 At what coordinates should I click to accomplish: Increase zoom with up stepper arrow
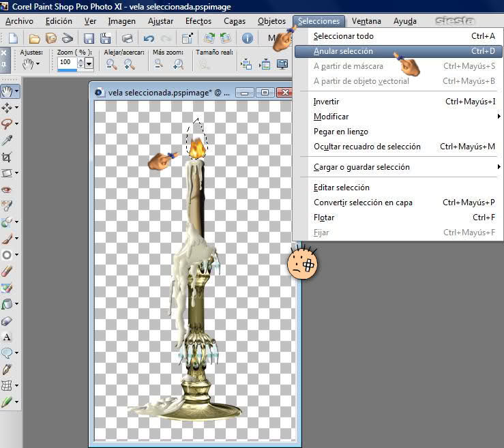(x=80, y=60)
